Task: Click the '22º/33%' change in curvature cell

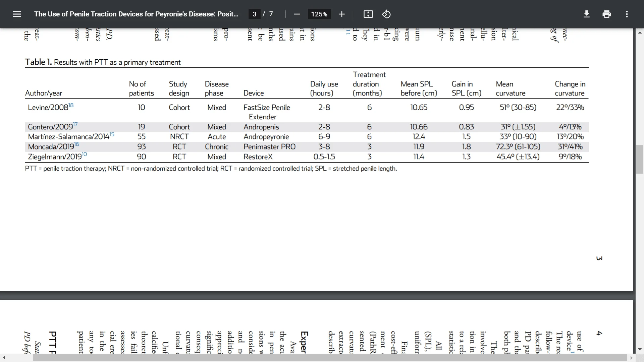Action: coord(570,108)
